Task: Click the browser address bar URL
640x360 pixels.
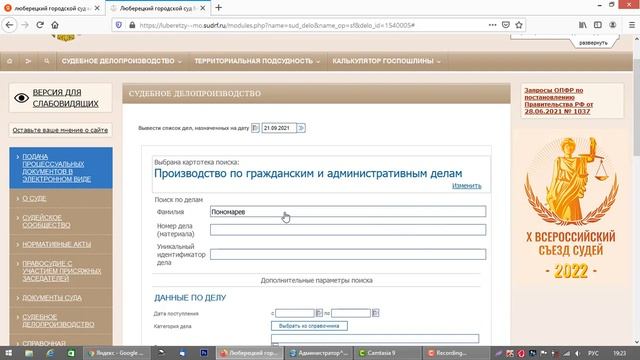Action: [x=277, y=25]
